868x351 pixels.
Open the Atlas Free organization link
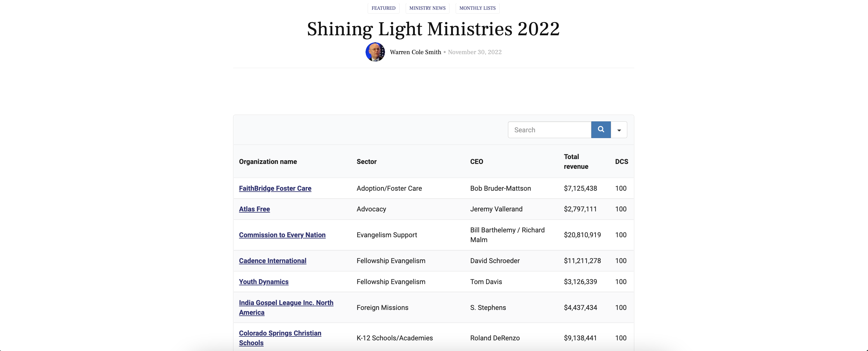click(254, 209)
